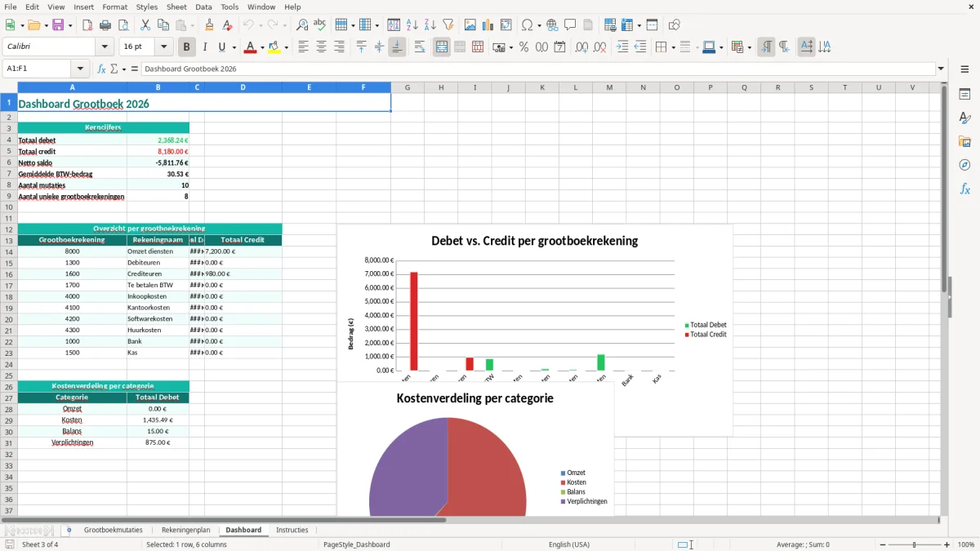Expand the formula bar
This screenshot has width=980, height=551.
942,69
